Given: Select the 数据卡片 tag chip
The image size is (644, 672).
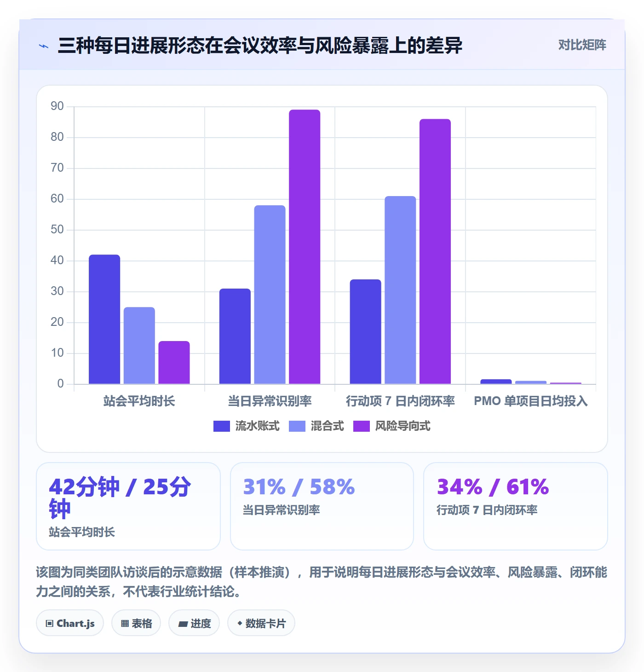Looking at the screenshot, I should (261, 623).
